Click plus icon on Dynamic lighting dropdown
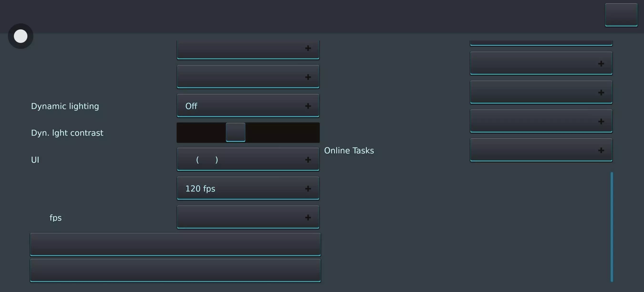Screen dimensions: 644x292 coord(308,106)
